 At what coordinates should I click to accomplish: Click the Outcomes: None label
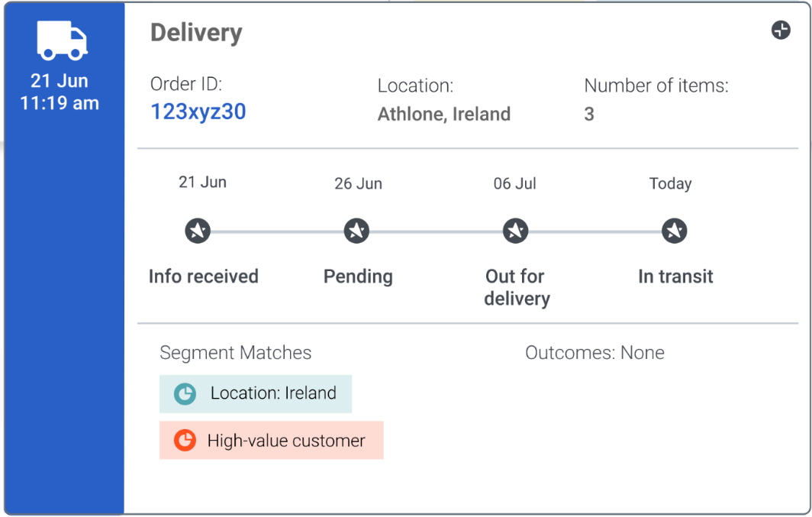point(594,353)
